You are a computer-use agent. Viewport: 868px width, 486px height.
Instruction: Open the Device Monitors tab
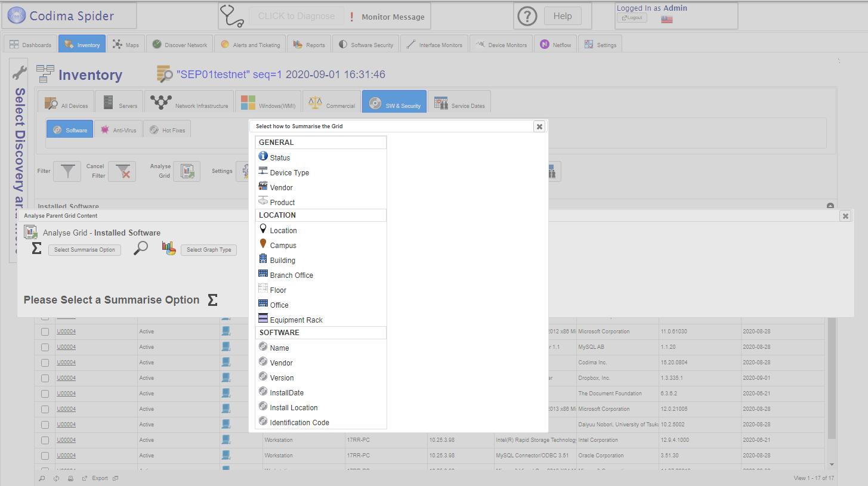tap(501, 44)
